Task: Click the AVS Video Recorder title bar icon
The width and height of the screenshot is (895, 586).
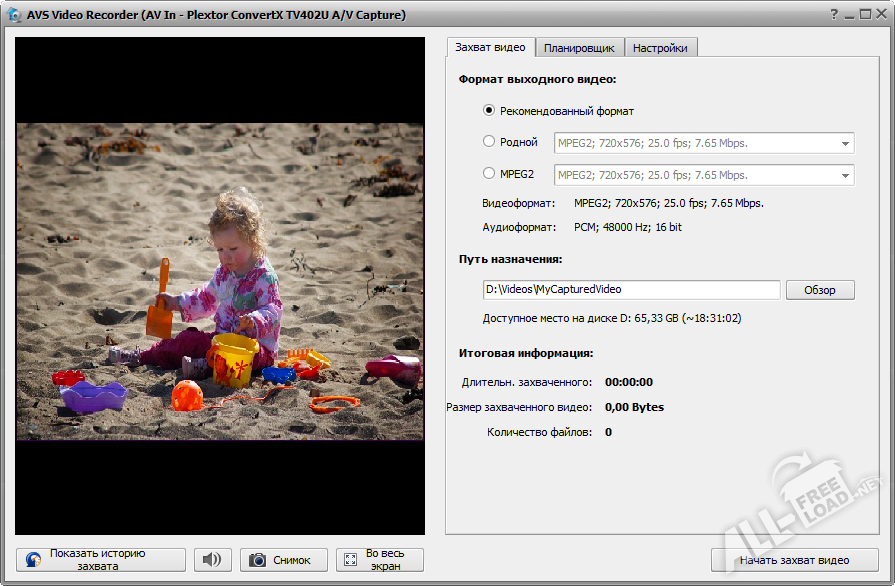Action: coord(12,14)
